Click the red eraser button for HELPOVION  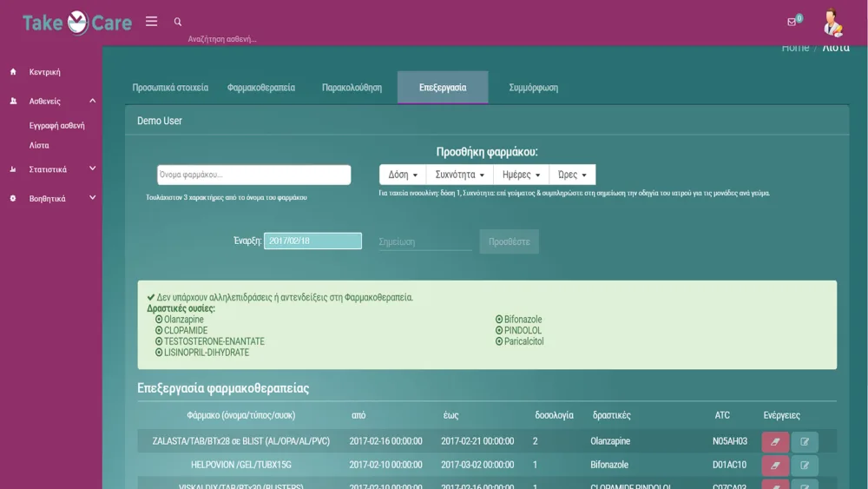[x=775, y=466]
